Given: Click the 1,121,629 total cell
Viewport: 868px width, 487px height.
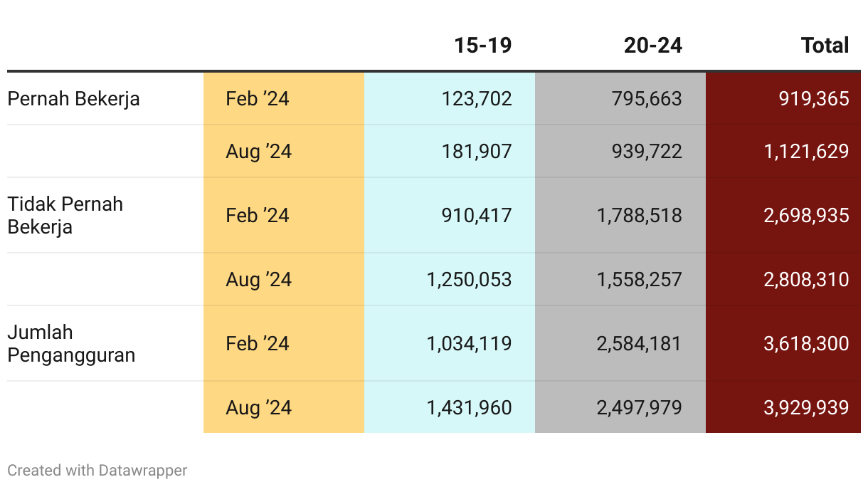Looking at the screenshot, I should pos(806,152).
